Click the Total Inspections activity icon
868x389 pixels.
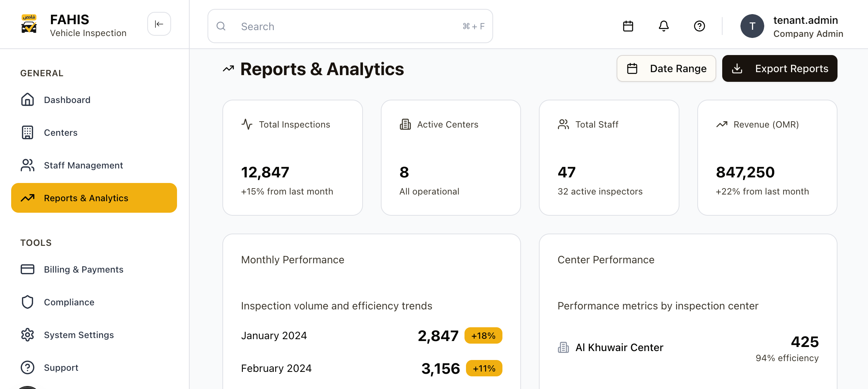[x=247, y=124]
